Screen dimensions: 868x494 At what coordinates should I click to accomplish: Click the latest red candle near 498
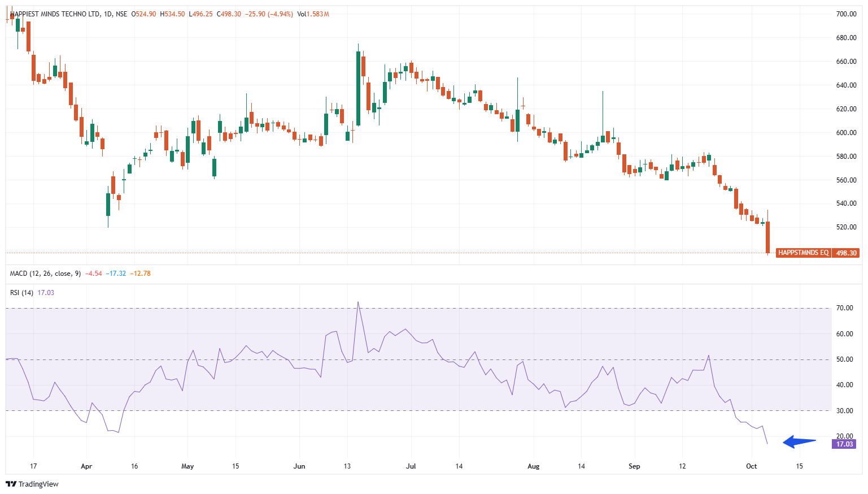coord(767,237)
